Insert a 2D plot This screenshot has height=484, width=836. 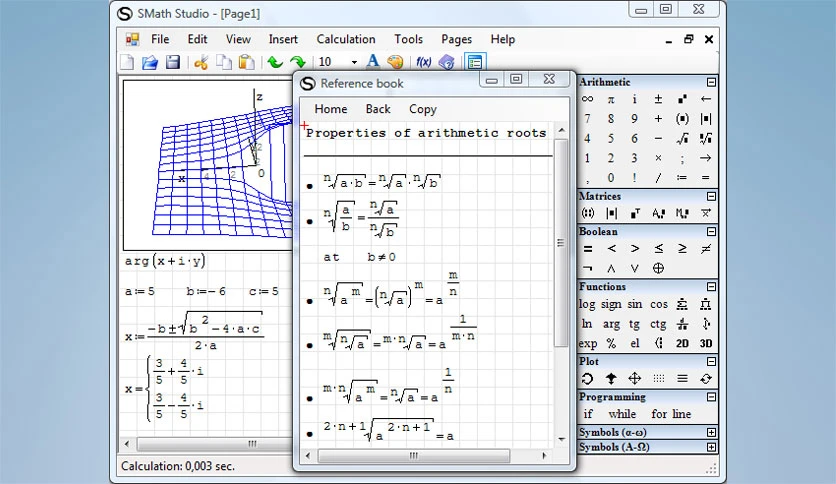click(x=682, y=343)
